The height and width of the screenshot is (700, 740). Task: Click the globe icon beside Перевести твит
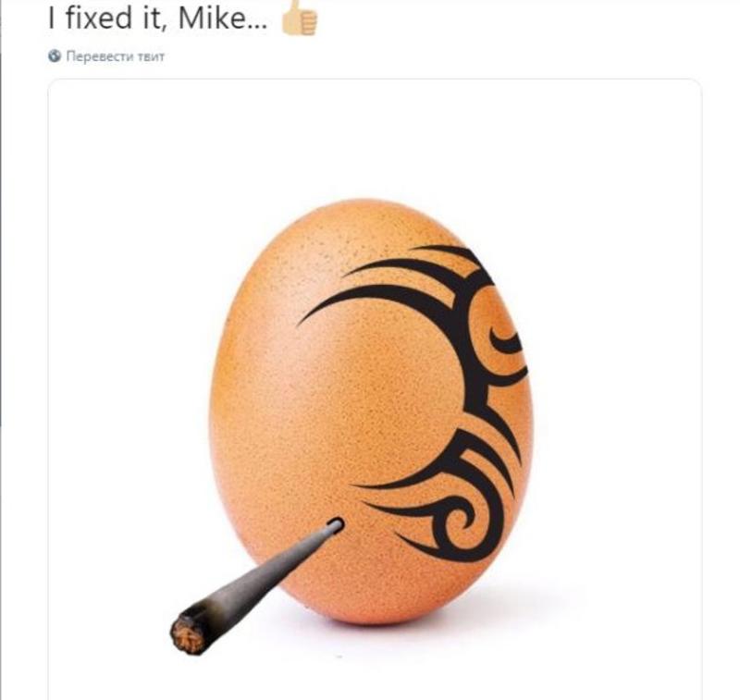pos(55,55)
